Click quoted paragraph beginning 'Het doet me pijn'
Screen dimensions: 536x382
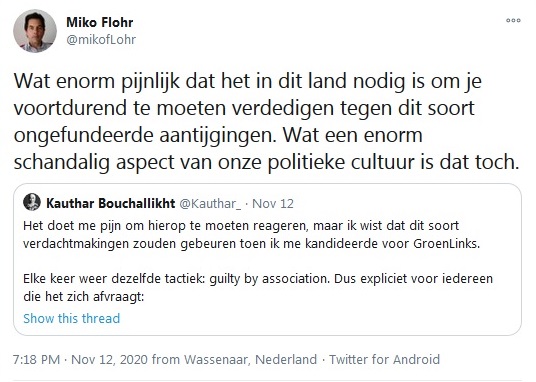coord(252,235)
